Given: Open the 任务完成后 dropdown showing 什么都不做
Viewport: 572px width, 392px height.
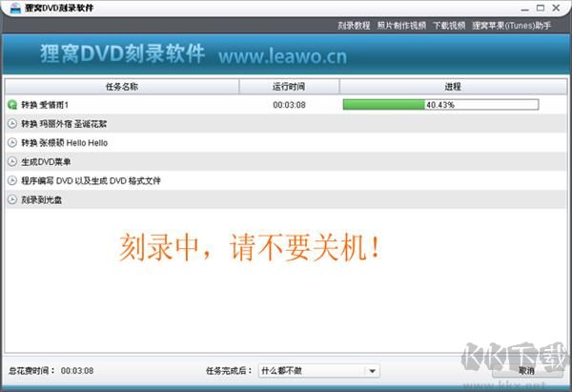Looking at the screenshot, I should tap(319, 371).
